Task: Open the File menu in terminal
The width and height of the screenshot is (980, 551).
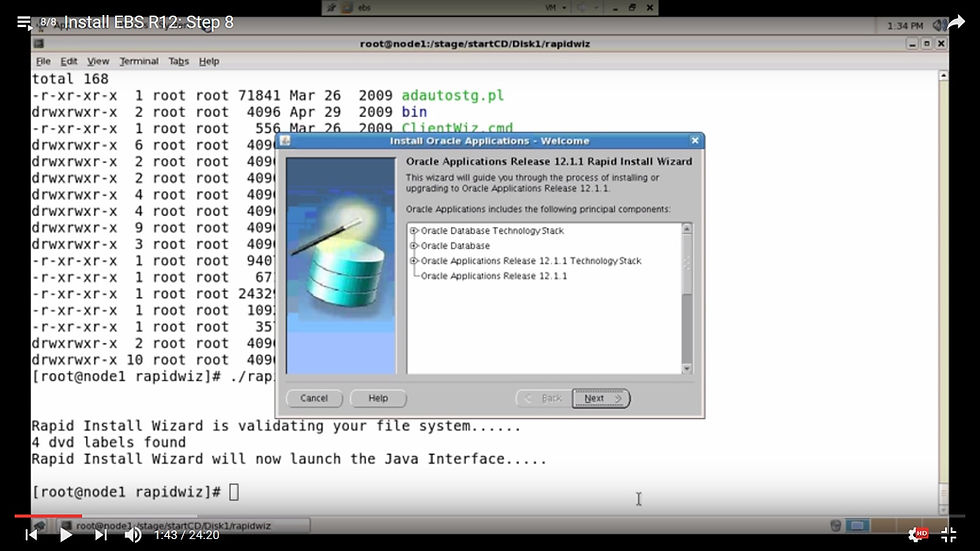Action: tap(43, 61)
